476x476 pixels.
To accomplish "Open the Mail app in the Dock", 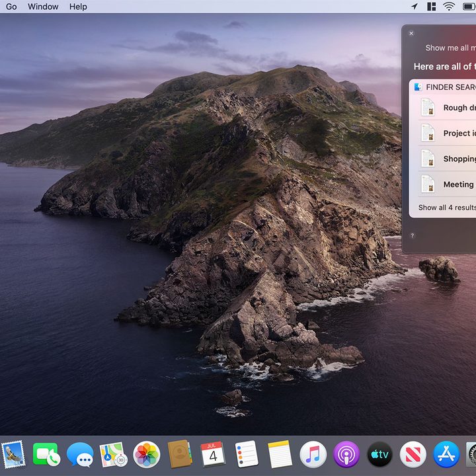I will pyautogui.click(x=13, y=454).
